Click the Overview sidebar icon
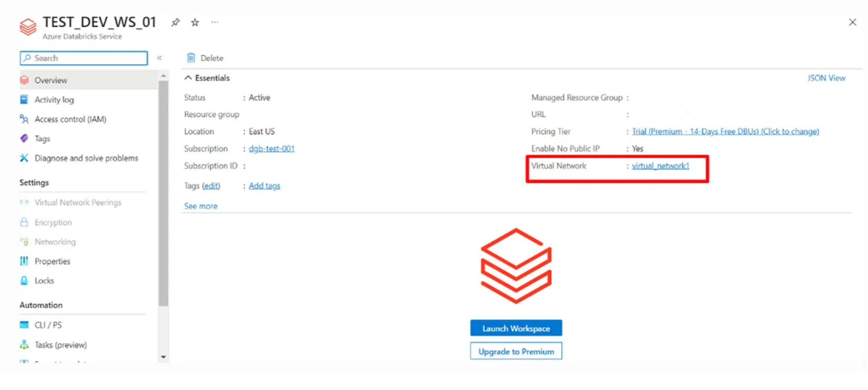This screenshot has height=390, width=868. pos(24,80)
